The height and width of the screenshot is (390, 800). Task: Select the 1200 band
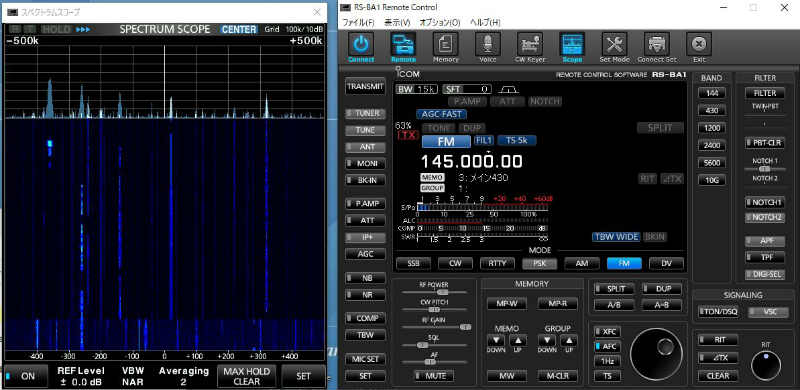(x=711, y=128)
